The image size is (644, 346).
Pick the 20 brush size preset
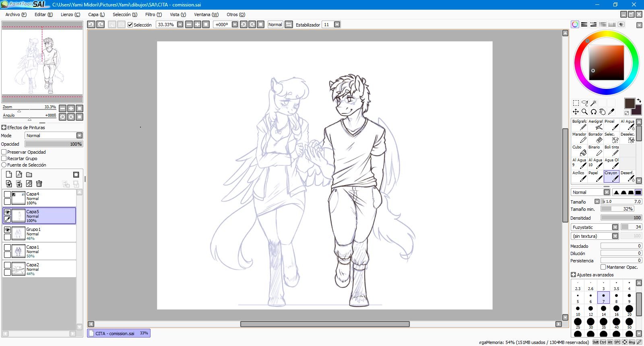coord(629,311)
